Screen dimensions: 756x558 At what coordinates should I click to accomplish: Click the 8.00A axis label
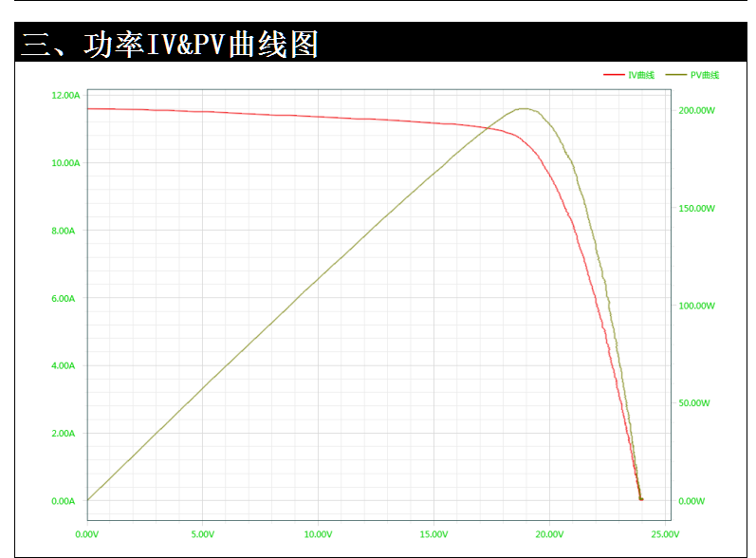pos(64,231)
